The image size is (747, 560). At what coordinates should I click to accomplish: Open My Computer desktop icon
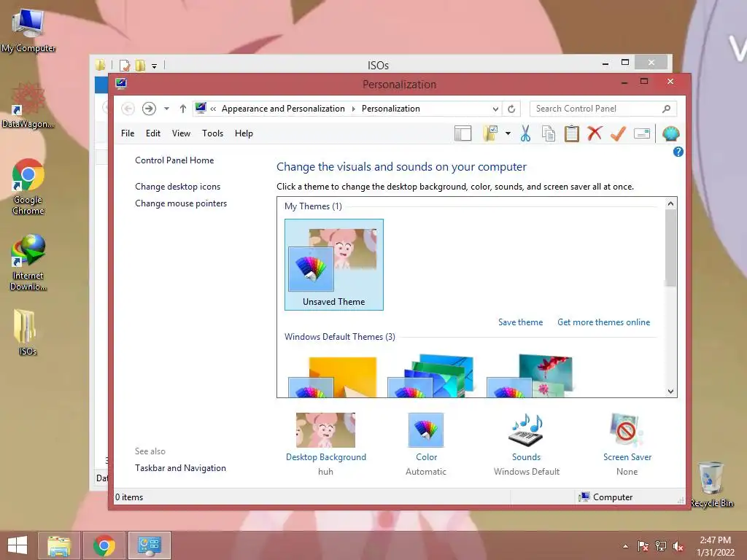[28, 30]
